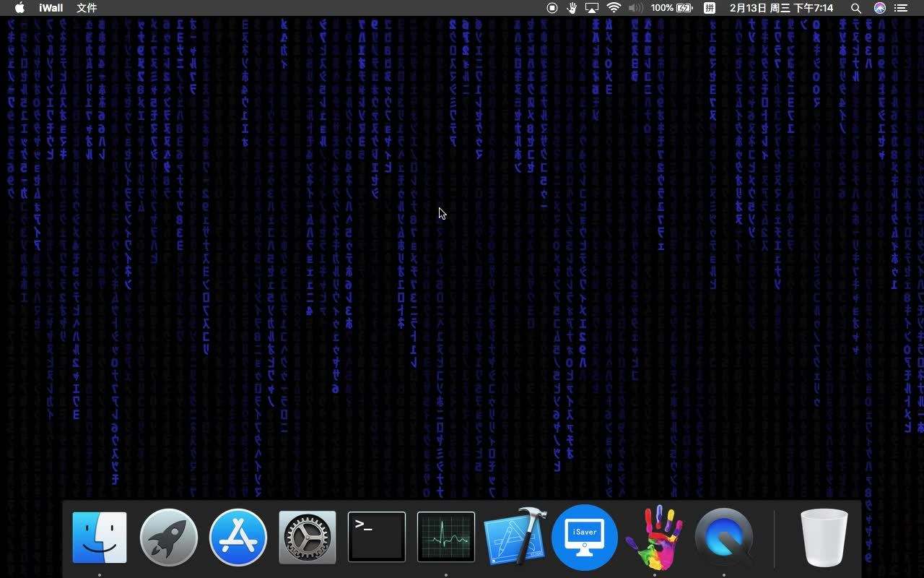The image size is (924, 578).
Task: Open the iSaver app
Action: 585,538
